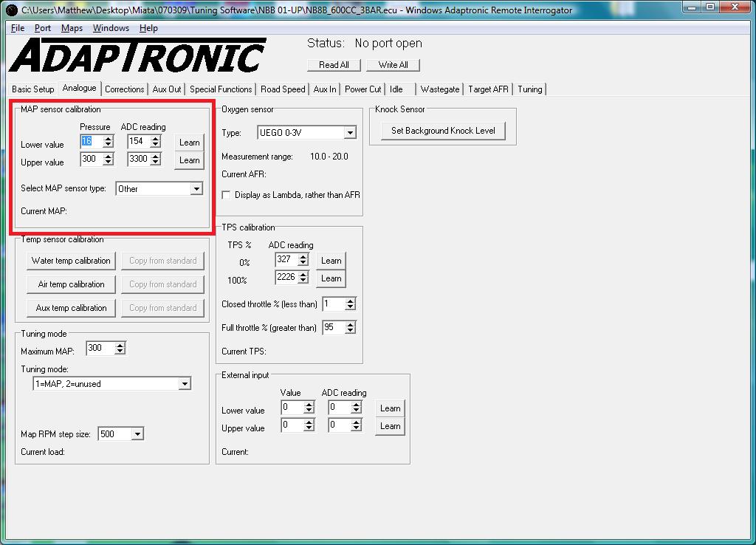Select the Analogue tab
The image size is (756, 545).
pos(79,89)
